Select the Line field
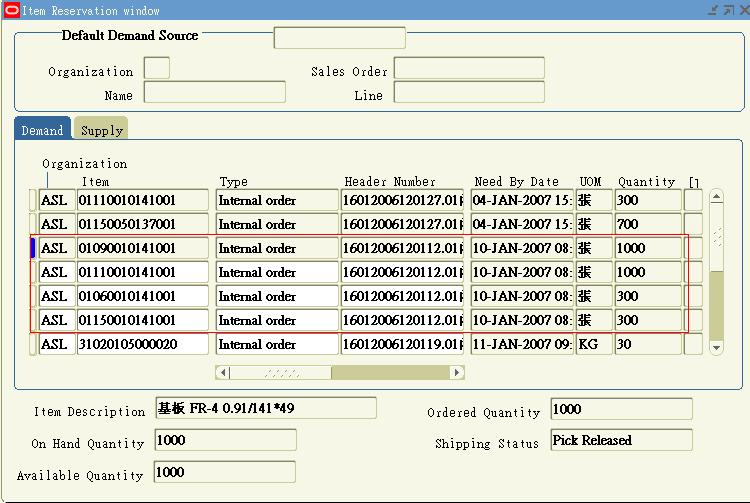 [469, 92]
